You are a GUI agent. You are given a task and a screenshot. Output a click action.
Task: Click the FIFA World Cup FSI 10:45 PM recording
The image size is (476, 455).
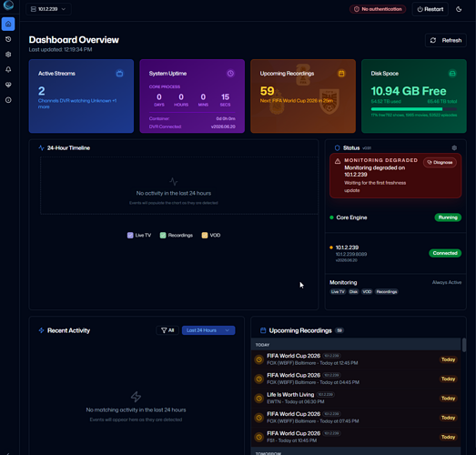[356, 437]
